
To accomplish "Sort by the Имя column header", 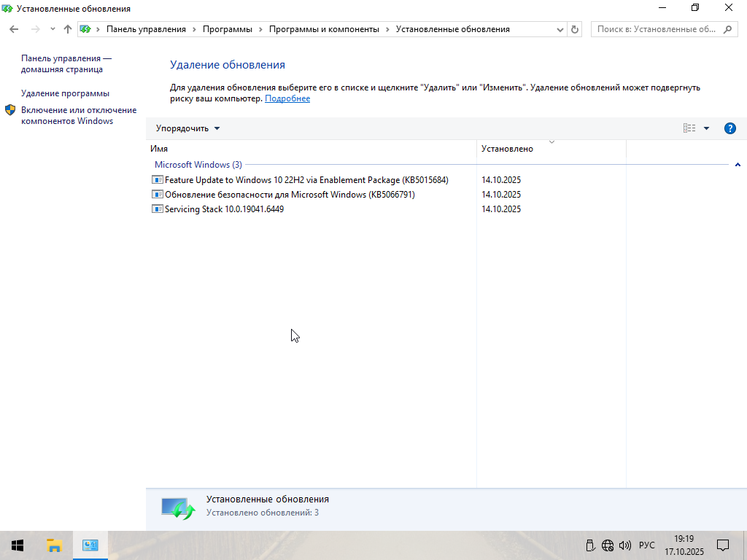I will 159,149.
